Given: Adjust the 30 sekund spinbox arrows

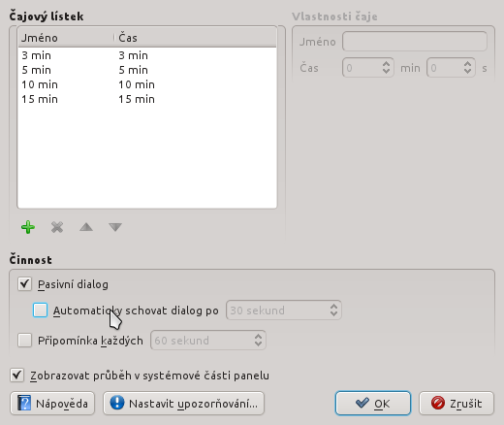Looking at the screenshot, I should [x=334, y=311].
